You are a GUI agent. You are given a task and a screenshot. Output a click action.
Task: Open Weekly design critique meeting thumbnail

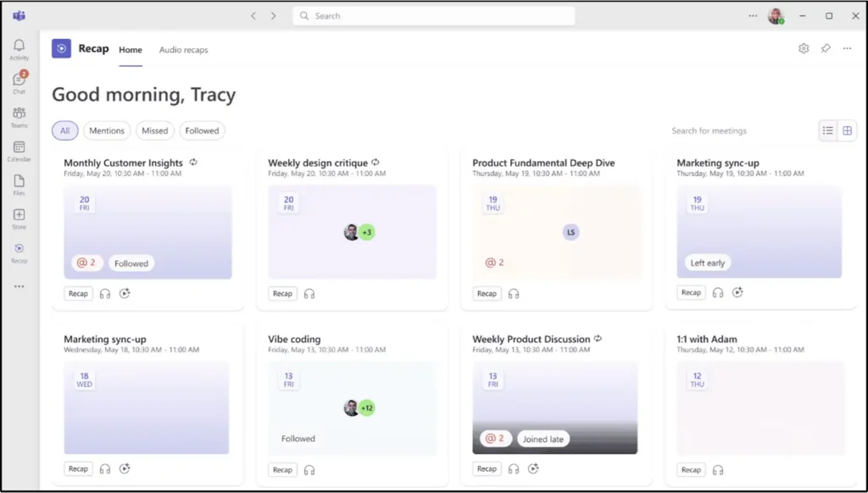point(352,232)
